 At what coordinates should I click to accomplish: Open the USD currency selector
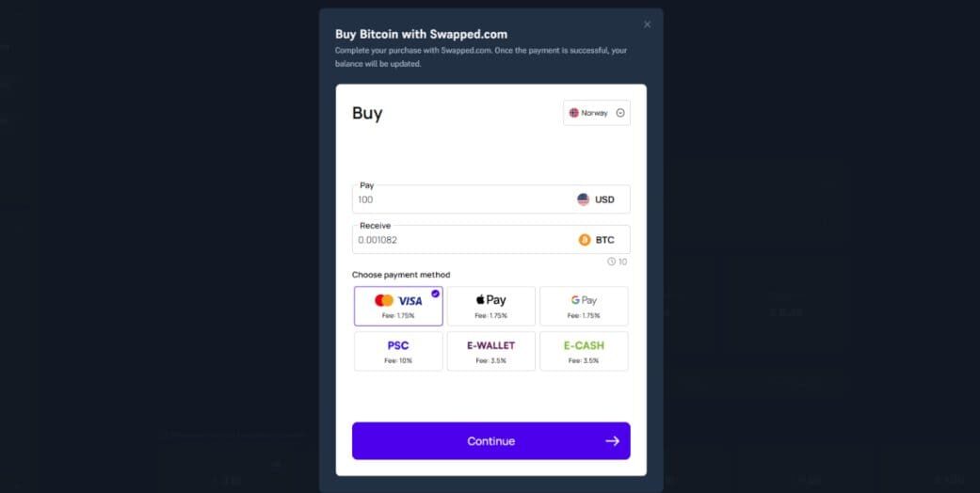(596, 199)
